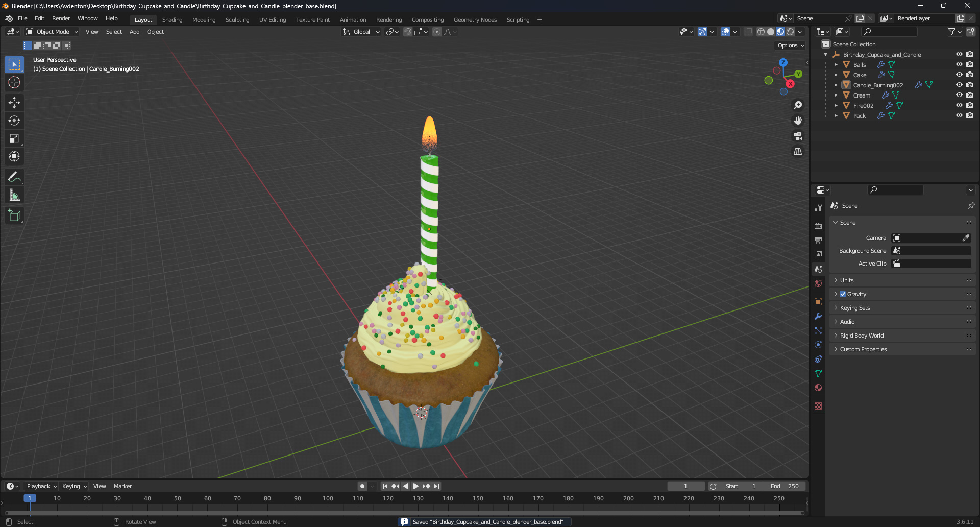Open the World properties tab
The image size is (980, 527).
pyautogui.click(x=818, y=283)
